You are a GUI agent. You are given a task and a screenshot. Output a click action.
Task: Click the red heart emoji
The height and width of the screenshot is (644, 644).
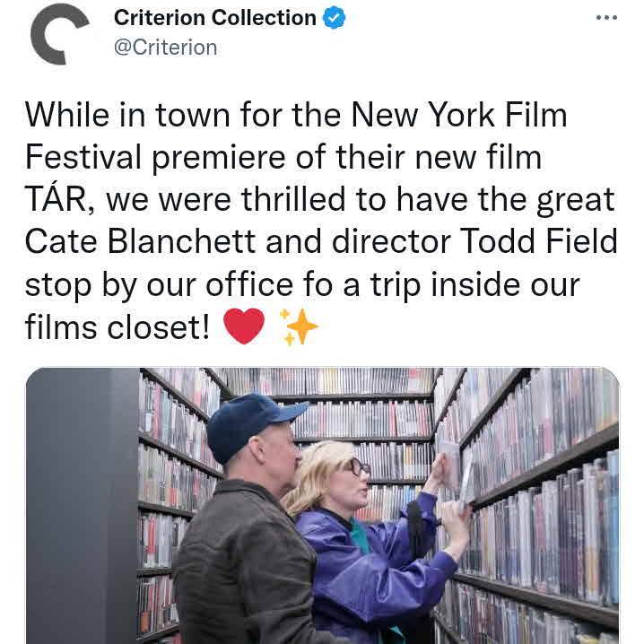click(x=244, y=326)
